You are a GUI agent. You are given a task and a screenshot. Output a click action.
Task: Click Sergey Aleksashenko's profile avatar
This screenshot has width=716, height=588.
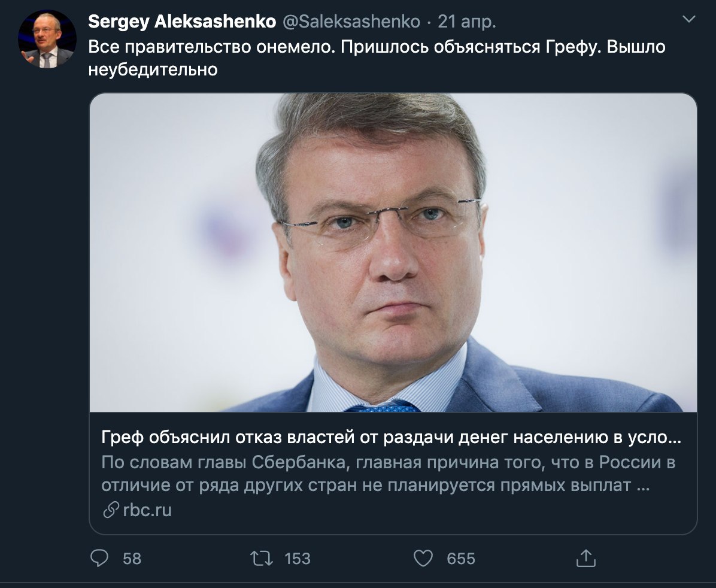tap(47, 40)
